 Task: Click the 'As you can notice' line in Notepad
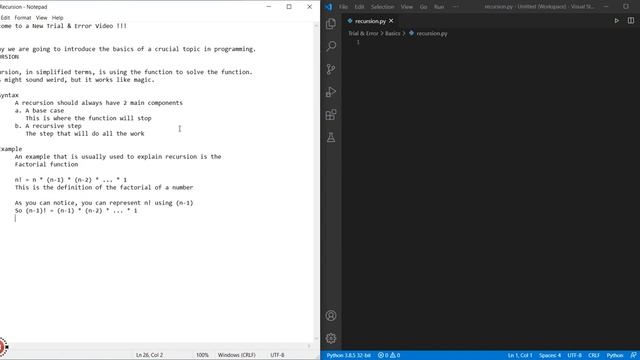[x=104, y=203]
